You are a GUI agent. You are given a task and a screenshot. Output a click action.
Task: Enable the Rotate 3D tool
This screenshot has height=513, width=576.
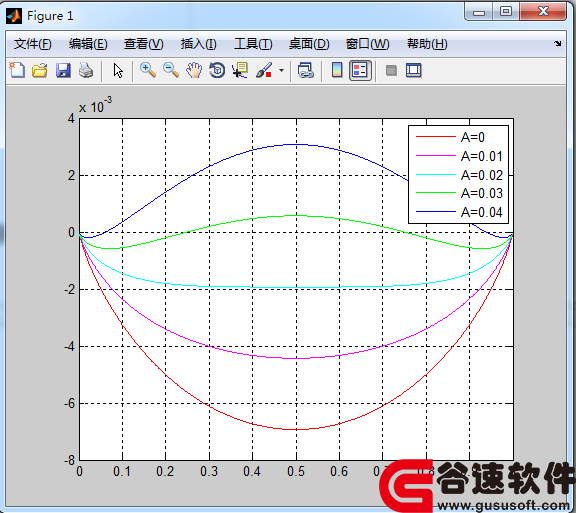[217, 70]
